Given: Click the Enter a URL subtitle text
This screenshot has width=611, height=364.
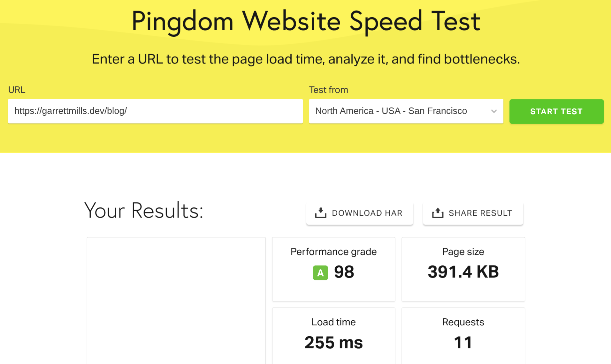Looking at the screenshot, I should point(306,59).
